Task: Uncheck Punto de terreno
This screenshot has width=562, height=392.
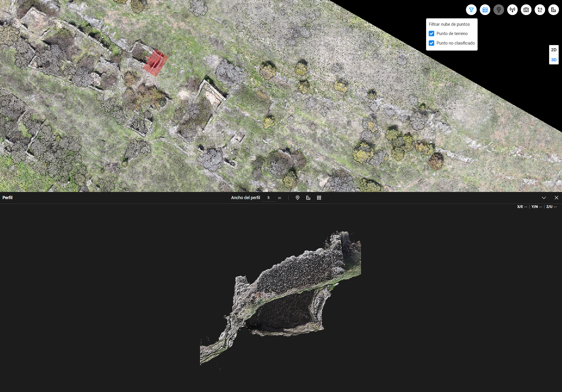Action: coord(432,34)
